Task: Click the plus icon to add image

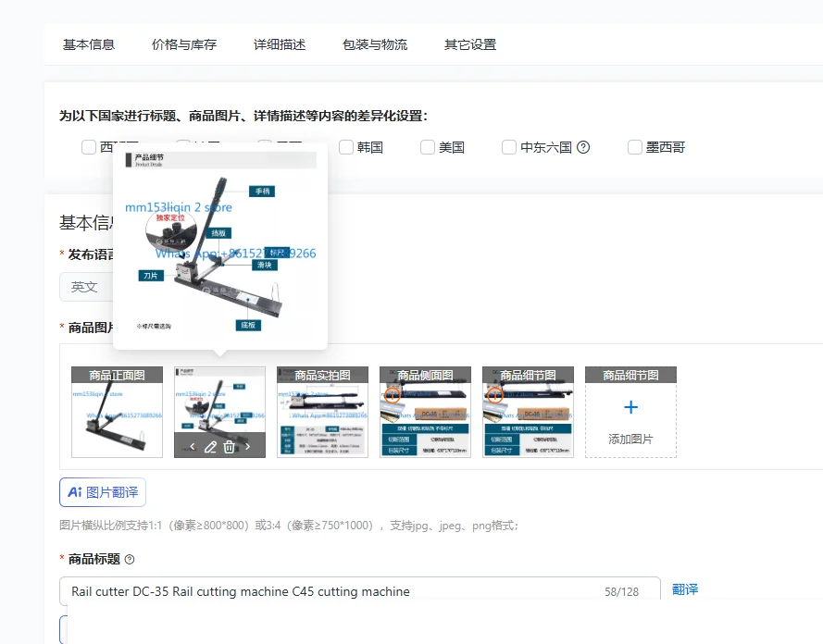Action: click(x=630, y=407)
